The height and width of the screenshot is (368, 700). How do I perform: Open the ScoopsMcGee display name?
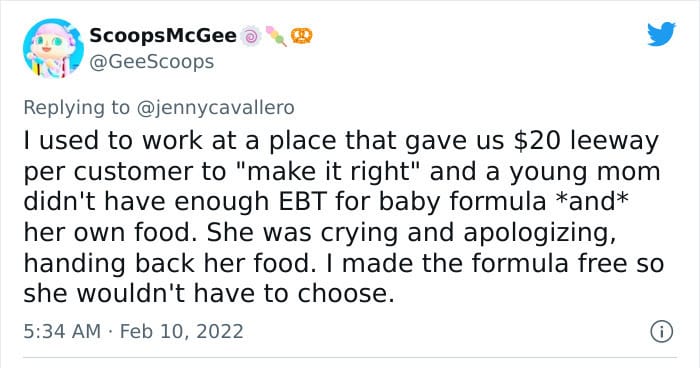coord(163,35)
